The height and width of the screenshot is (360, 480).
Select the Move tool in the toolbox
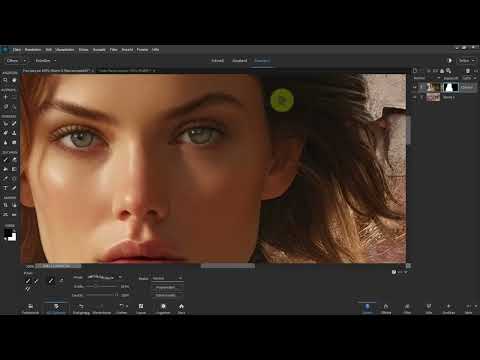pos(5,97)
